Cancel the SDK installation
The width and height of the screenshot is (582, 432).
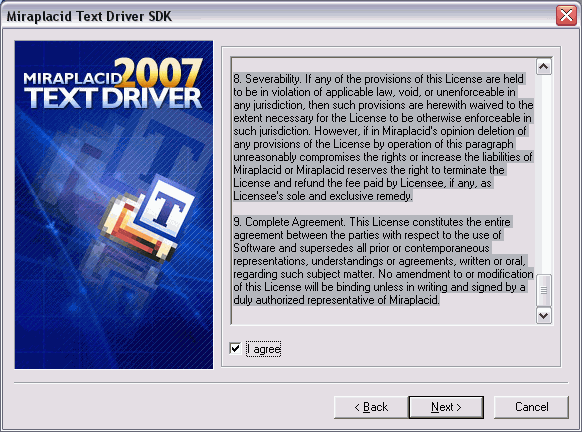point(531,407)
